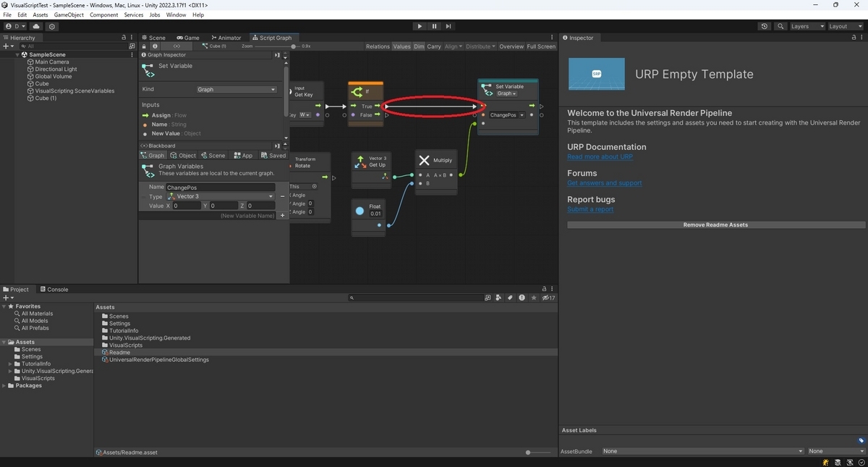Toggle the Blackboard variables icon
This screenshot has height=467, width=868.
[177, 46]
